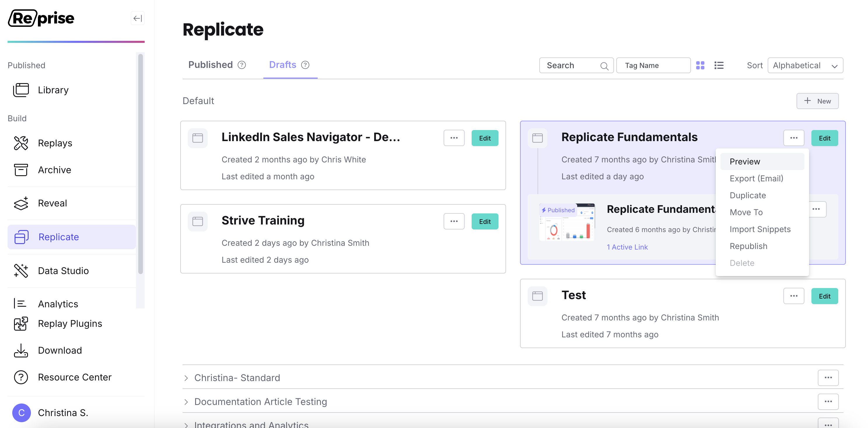Edit Strive Training draft
Image resolution: width=868 pixels, height=428 pixels.
click(485, 221)
